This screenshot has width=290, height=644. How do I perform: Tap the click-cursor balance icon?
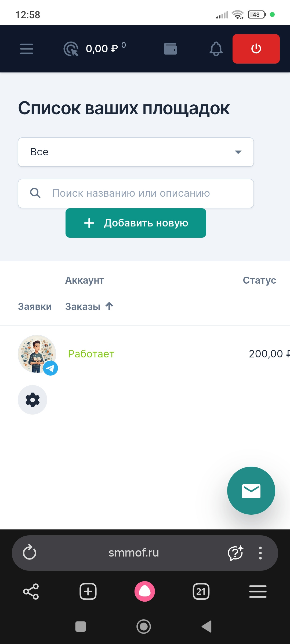(71, 49)
